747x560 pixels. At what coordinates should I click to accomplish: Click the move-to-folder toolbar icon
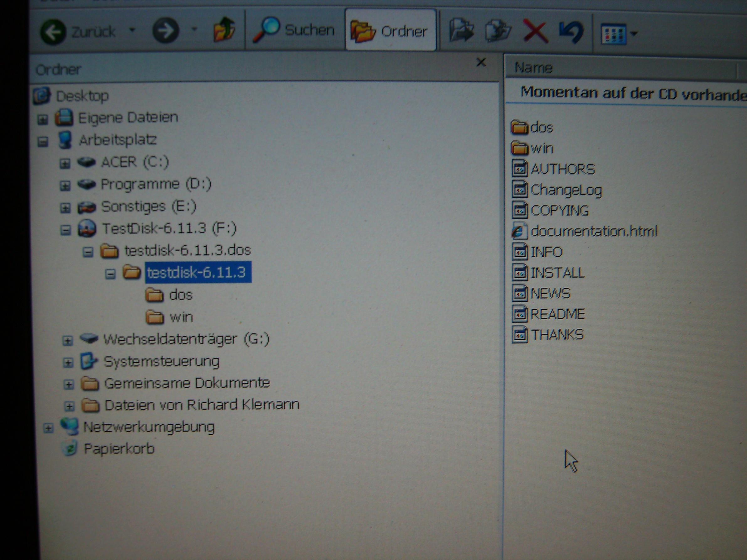tap(462, 31)
